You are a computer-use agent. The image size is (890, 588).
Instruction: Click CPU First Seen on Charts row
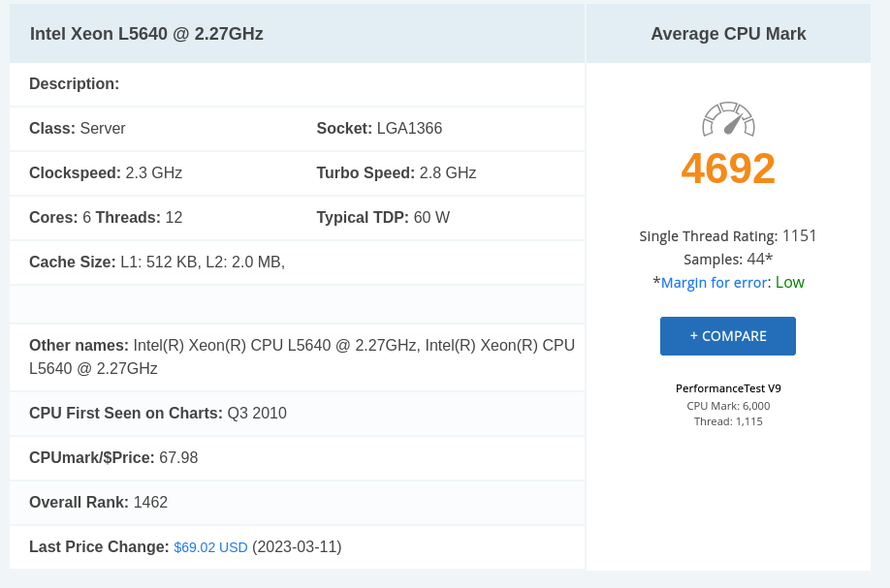point(297,414)
